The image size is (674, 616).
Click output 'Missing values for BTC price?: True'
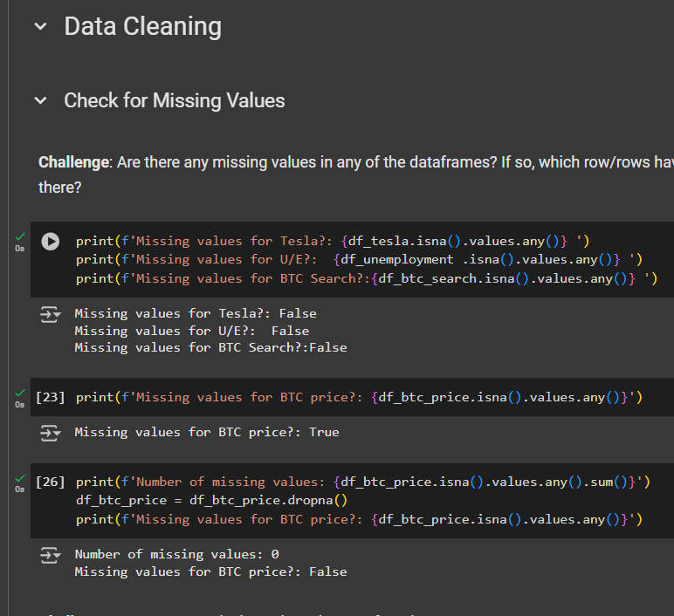[x=207, y=432]
